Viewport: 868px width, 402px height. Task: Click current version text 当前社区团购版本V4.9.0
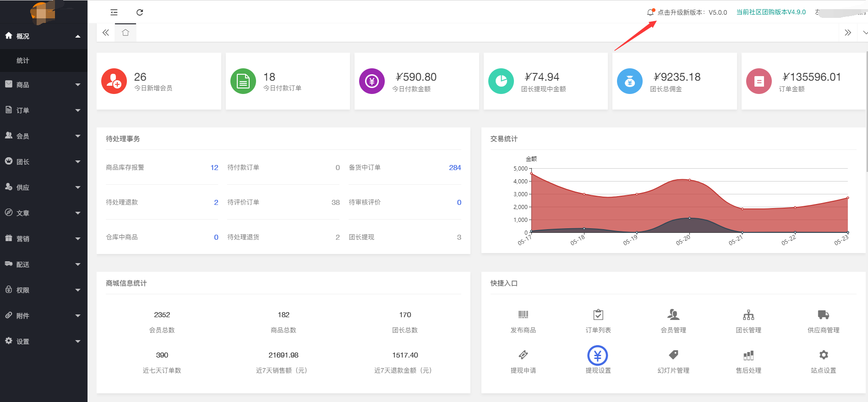pos(771,12)
